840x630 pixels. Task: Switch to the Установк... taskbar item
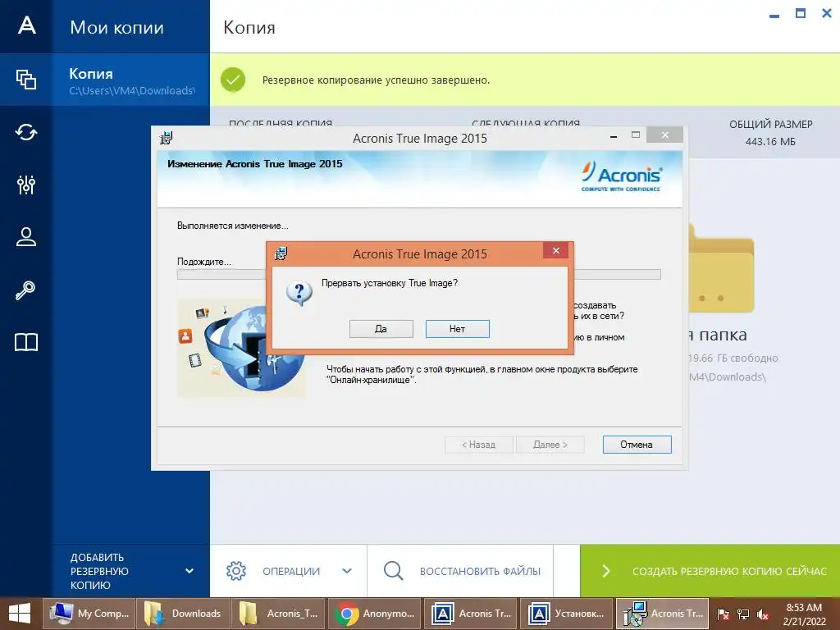pos(566,614)
